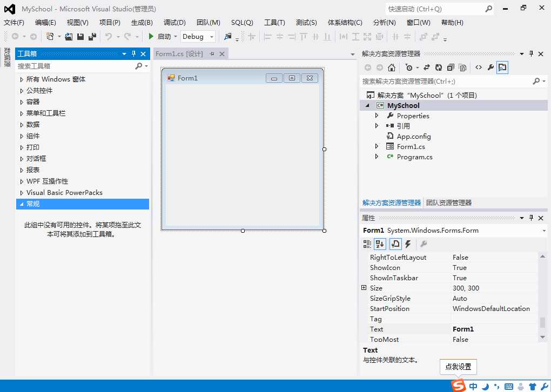This screenshot has height=392, width=551.
Task: Select App.config in Solution Explorer
Action: [414, 136]
